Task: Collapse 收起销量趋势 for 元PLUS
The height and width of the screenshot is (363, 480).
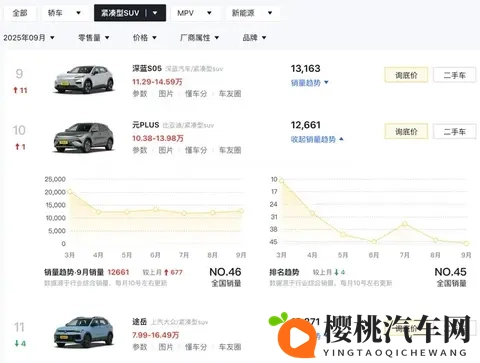Action: point(317,139)
